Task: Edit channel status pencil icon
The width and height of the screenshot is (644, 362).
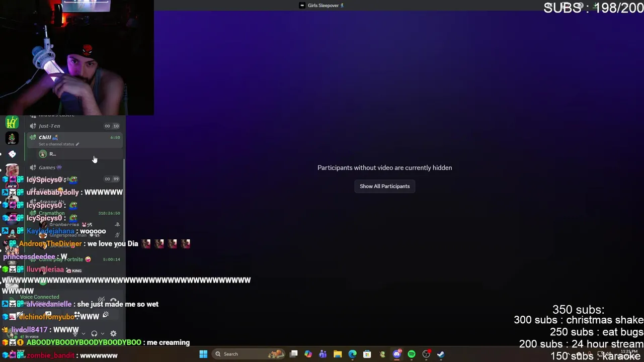Action: pos(77,144)
